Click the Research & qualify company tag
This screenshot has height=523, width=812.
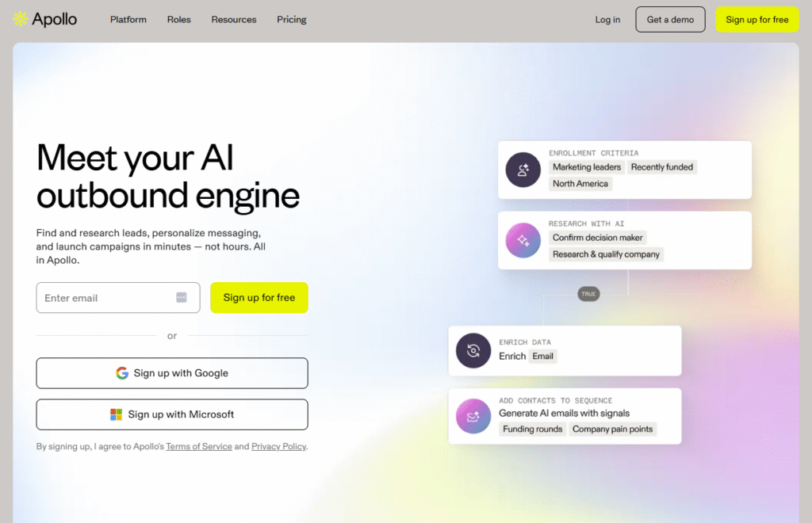[x=606, y=254]
